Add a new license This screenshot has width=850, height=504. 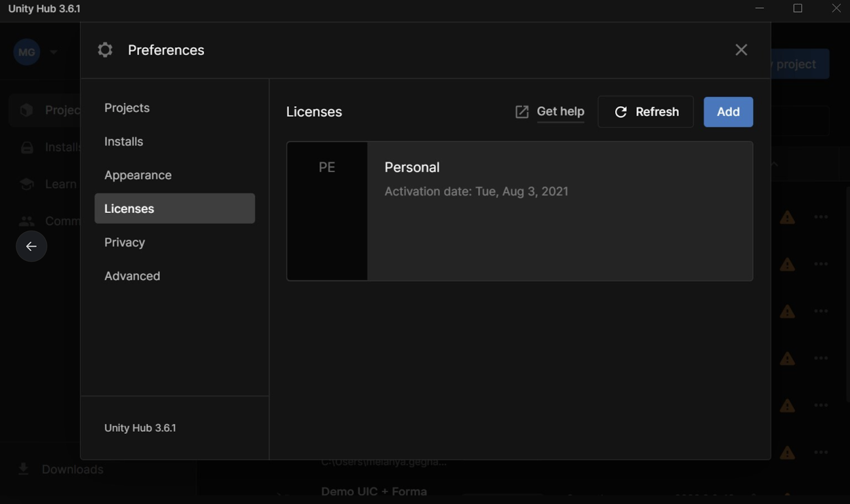point(728,112)
